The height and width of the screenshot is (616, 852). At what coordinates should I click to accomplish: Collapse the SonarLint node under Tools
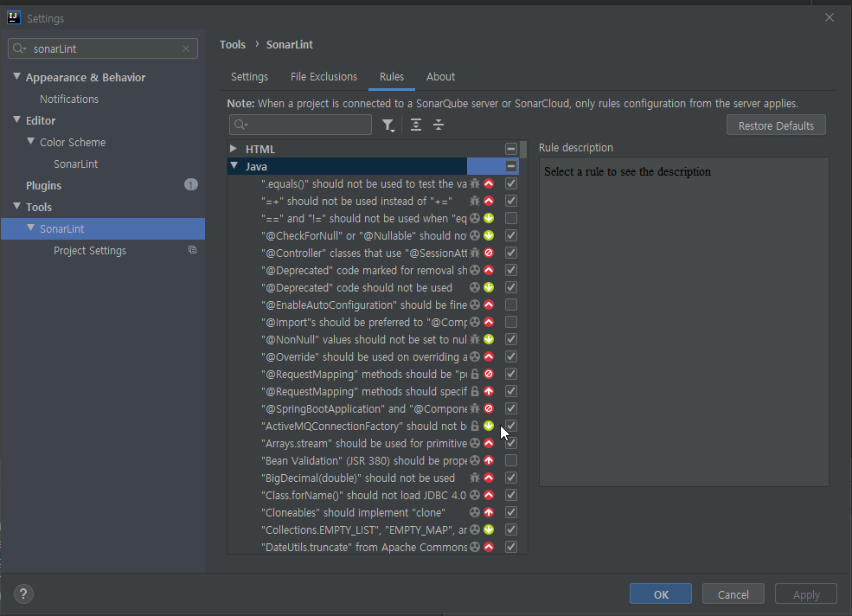(30, 228)
